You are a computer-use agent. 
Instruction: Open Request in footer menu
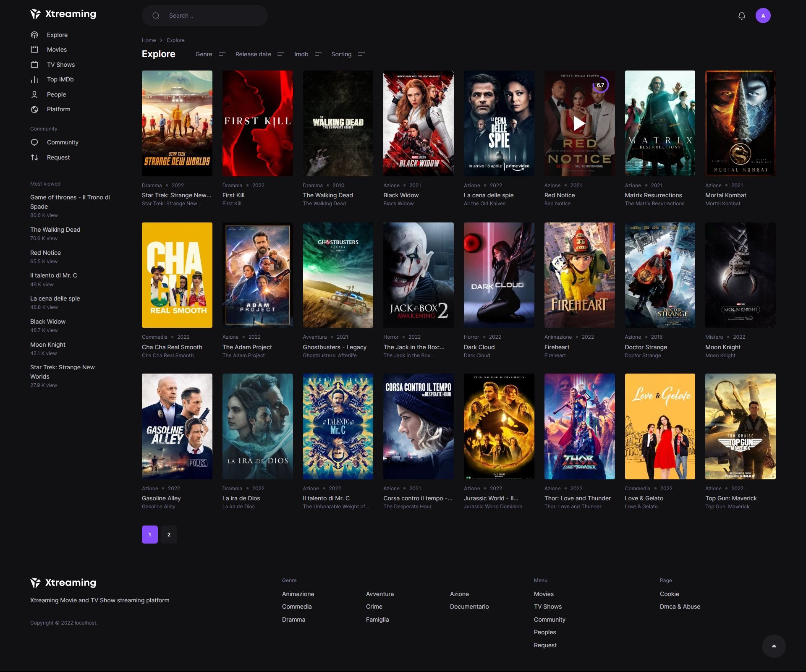click(x=545, y=645)
